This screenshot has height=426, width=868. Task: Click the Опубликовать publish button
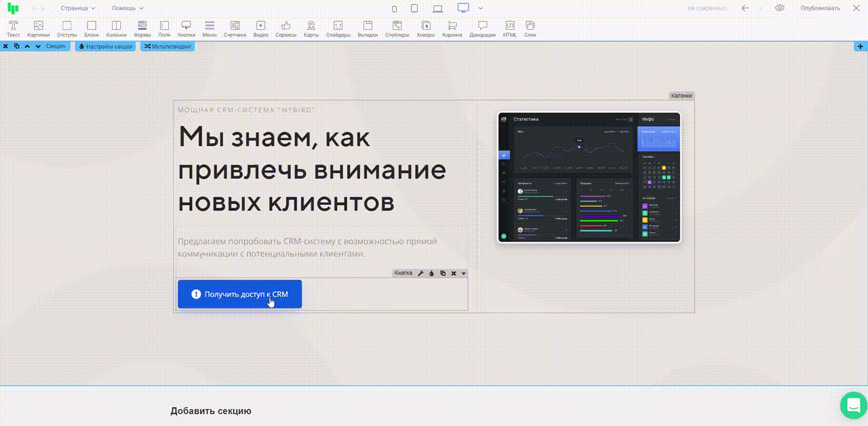coord(820,8)
